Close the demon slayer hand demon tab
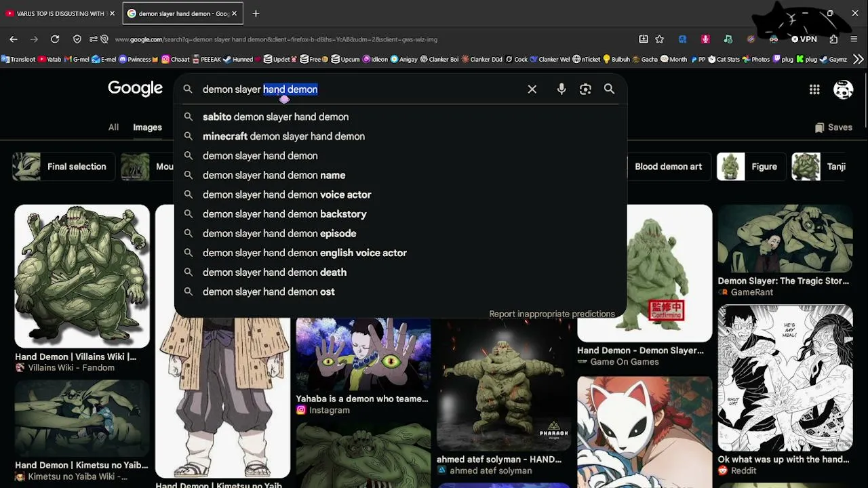The image size is (868, 488). (234, 14)
